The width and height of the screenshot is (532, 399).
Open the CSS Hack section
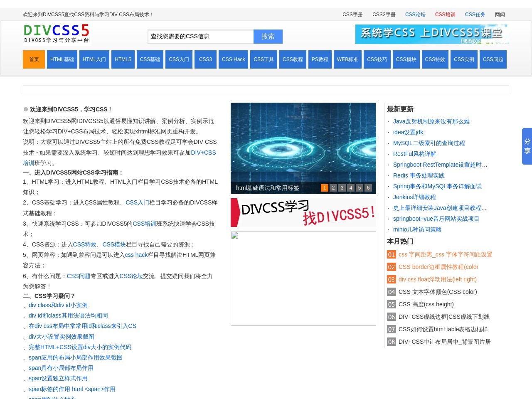(233, 59)
